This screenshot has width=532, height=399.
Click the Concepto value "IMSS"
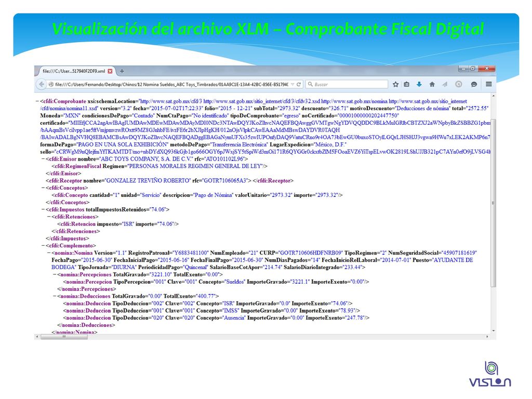pos(231,311)
